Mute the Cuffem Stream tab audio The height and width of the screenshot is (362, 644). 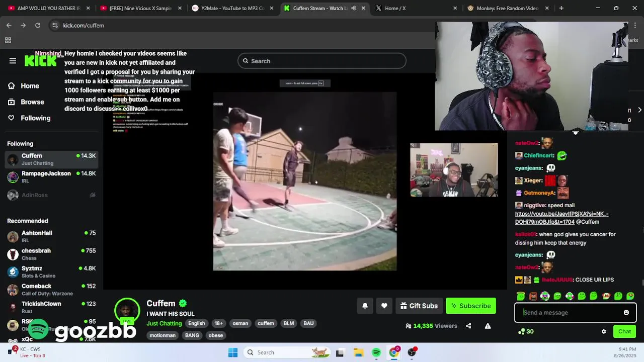coord(354,8)
